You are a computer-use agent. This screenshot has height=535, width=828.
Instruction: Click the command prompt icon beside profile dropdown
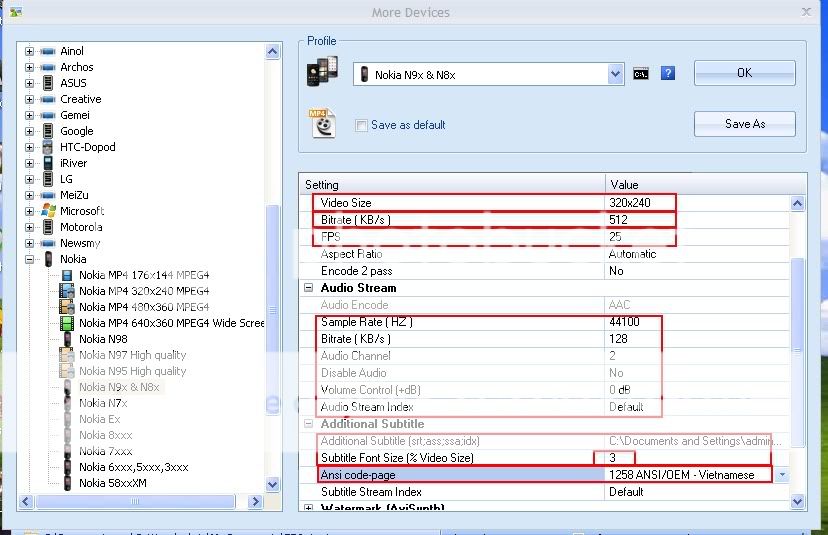click(641, 74)
